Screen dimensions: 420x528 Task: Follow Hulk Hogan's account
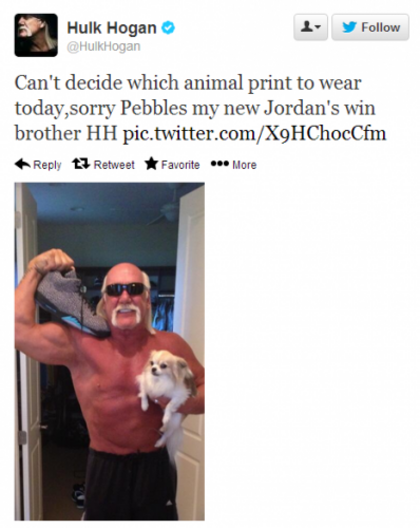tap(370, 27)
